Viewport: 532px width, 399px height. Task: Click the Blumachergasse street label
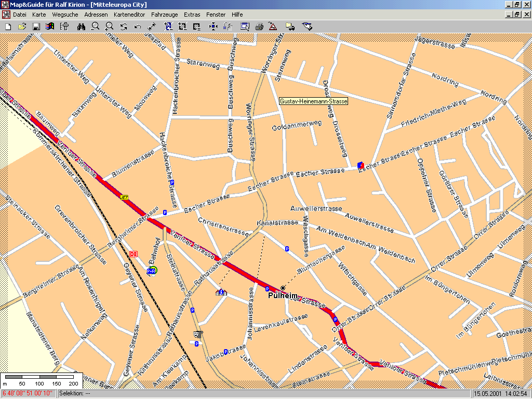click(321, 260)
